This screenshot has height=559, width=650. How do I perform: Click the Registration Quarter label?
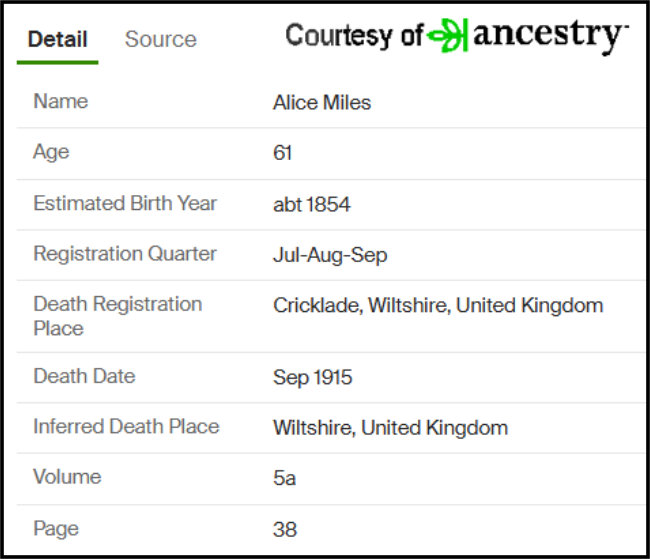[125, 253]
